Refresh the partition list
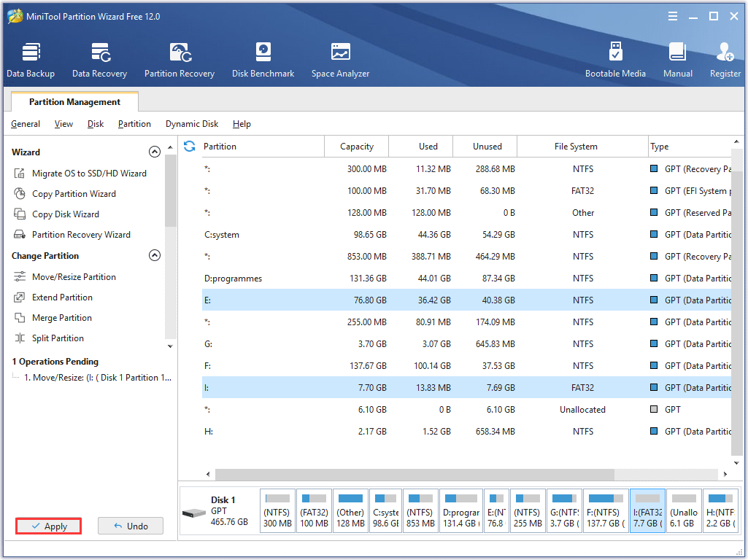Viewport: 748px width, 560px height. [x=190, y=147]
